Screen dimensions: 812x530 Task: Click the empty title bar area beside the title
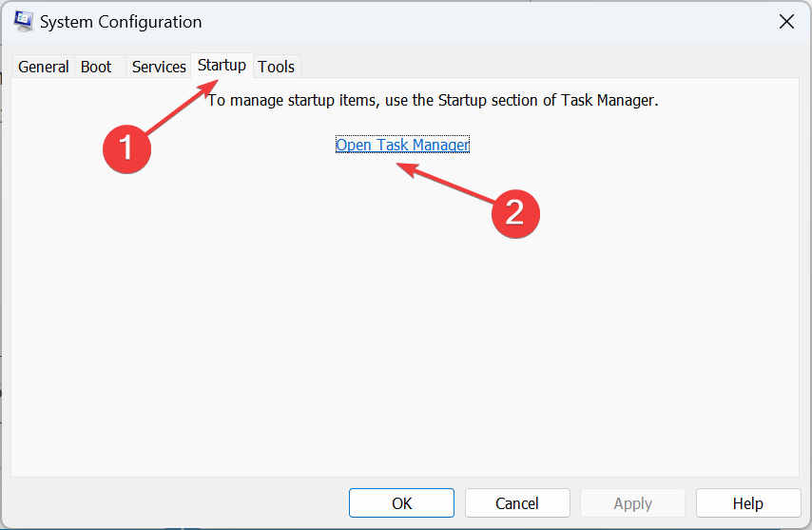[487, 22]
